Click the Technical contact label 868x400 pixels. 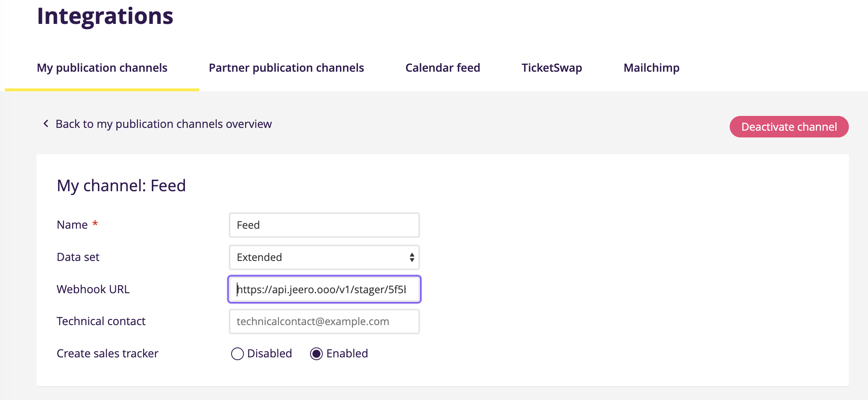(101, 321)
